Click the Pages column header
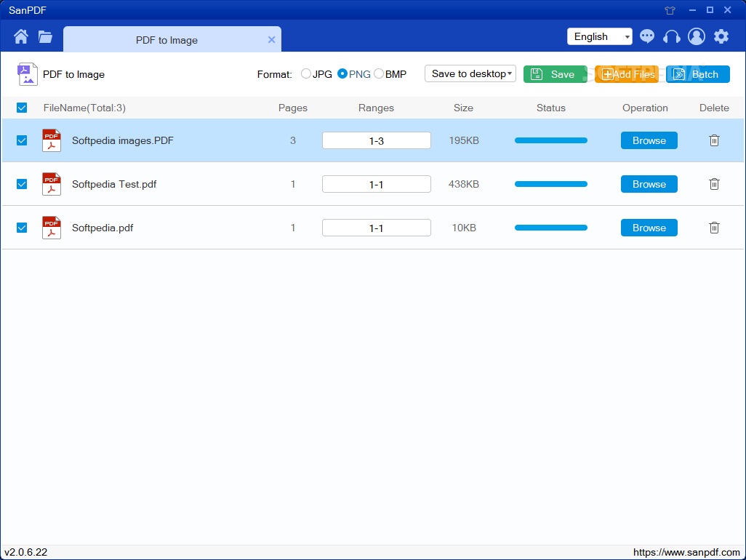 (x=292, y=108)
